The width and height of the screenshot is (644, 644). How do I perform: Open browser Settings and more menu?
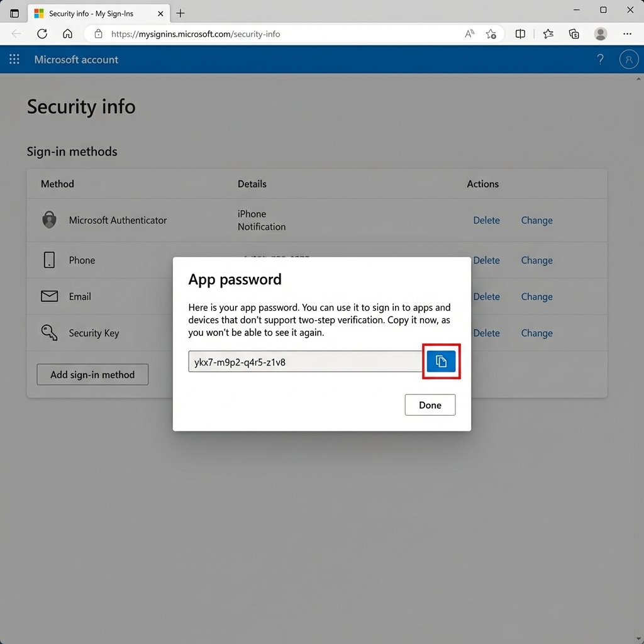coord(627,34)
